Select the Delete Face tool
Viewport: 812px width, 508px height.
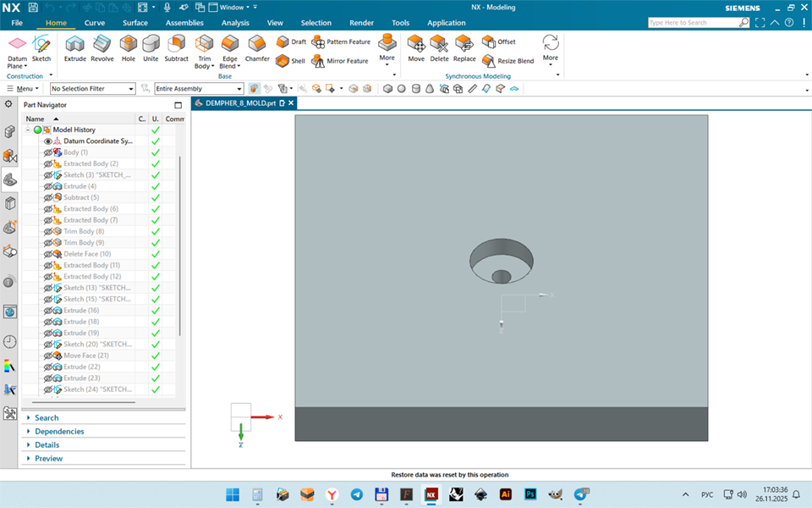coord(439,49)
